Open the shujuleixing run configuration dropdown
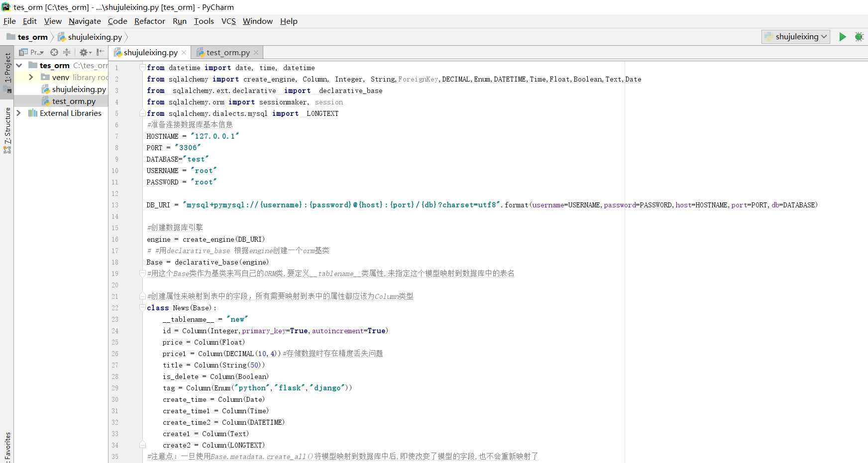This screenshot has width=868, height=463. 795,37
